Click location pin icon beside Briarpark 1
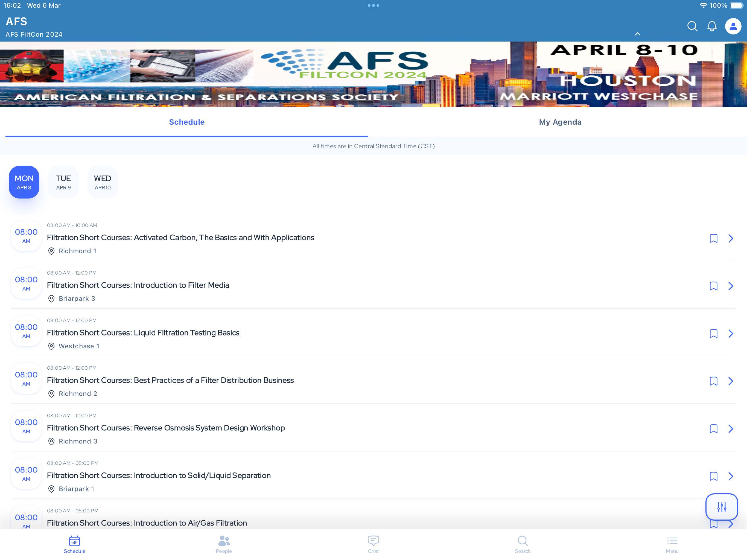The image size is (747, 560). tap(51, 489)
